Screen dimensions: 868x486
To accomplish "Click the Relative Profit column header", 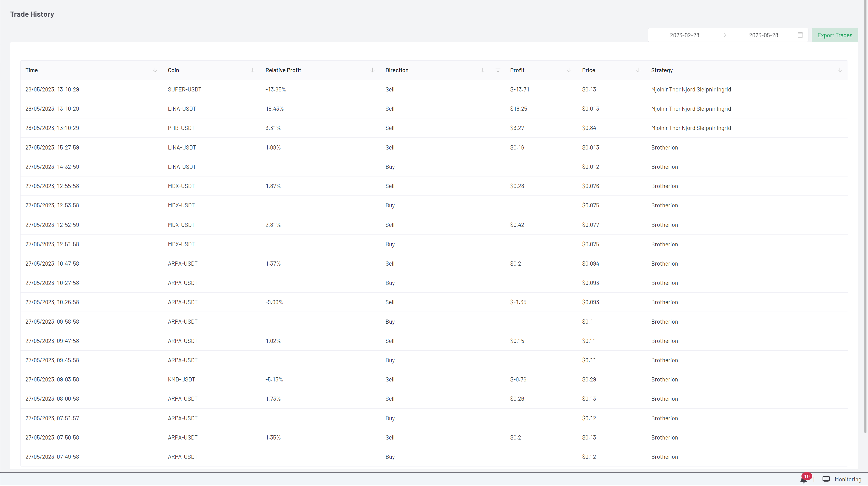I will point(283,70).
